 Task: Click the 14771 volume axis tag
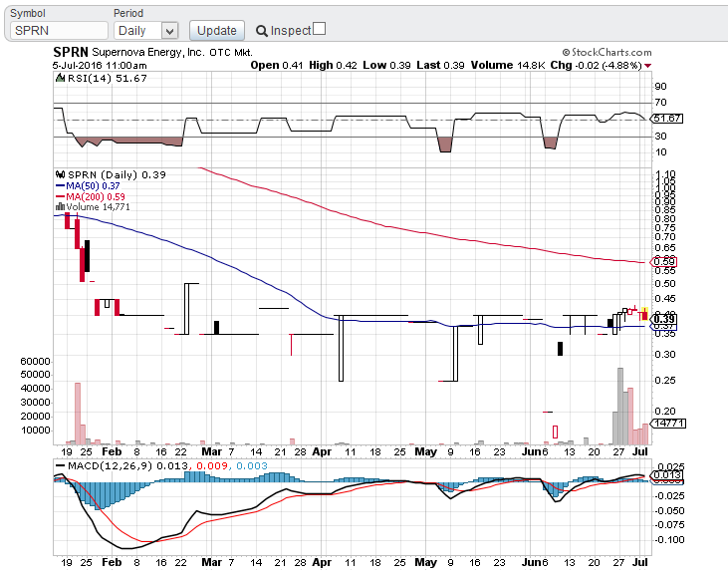(x=668, y=424)
